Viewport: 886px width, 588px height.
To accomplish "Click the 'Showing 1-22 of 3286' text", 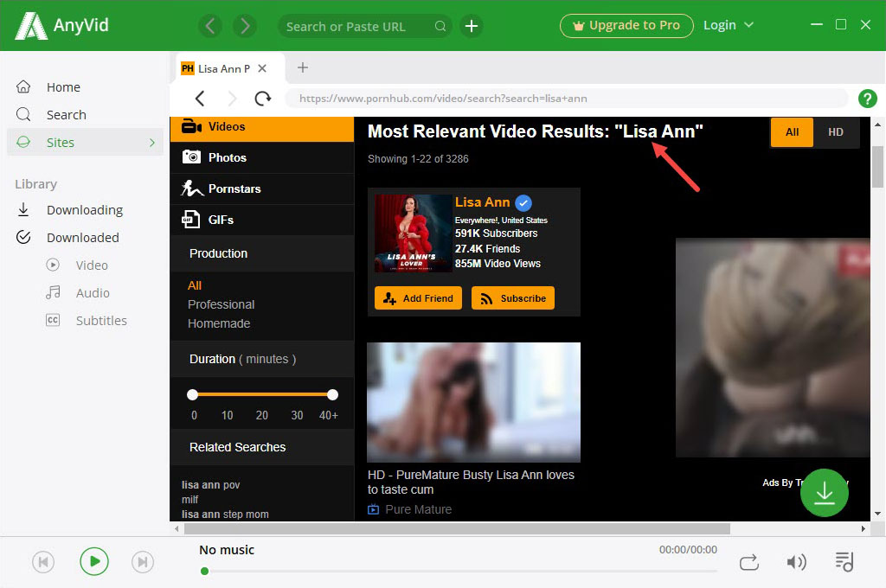I will click(418, 159).
